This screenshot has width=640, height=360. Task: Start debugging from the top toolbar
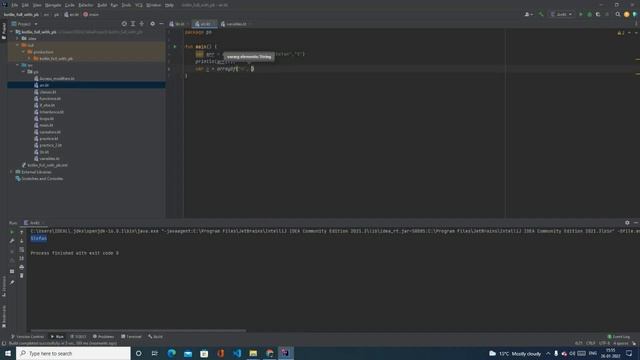point(589,14)
